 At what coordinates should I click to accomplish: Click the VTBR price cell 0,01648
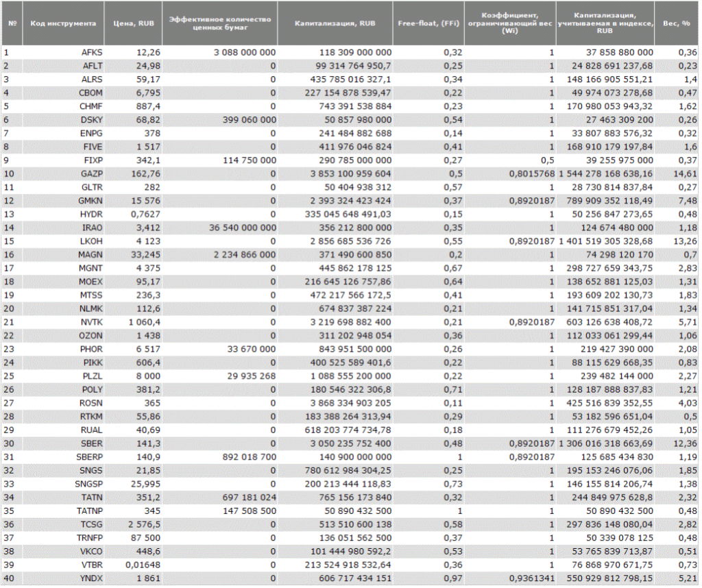[144, 566]
